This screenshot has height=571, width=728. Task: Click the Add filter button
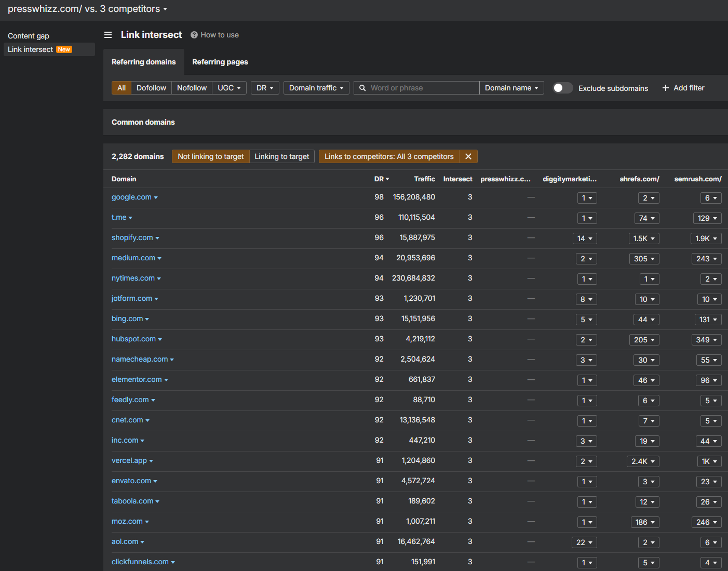pyautogui.click(x=683, y=88)
